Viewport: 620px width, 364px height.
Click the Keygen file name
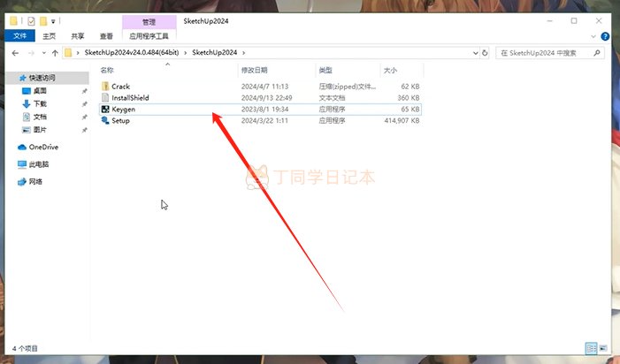pos(123,110)
